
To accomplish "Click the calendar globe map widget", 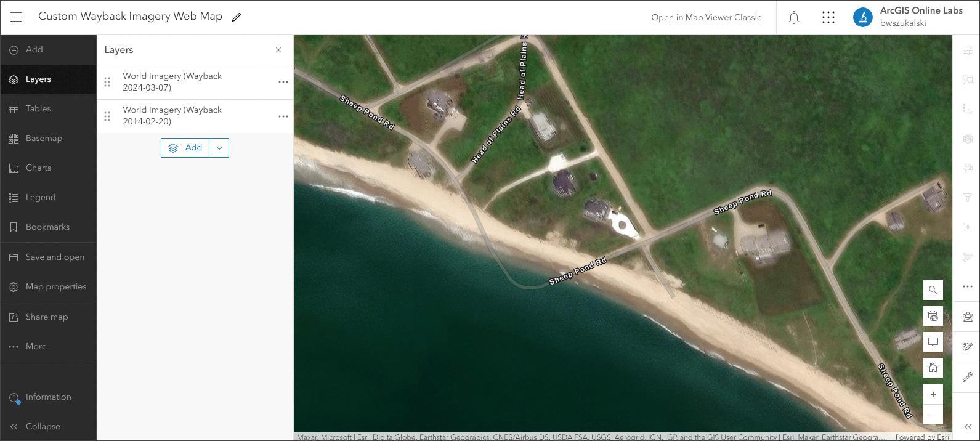I will [x=933, y=317].
